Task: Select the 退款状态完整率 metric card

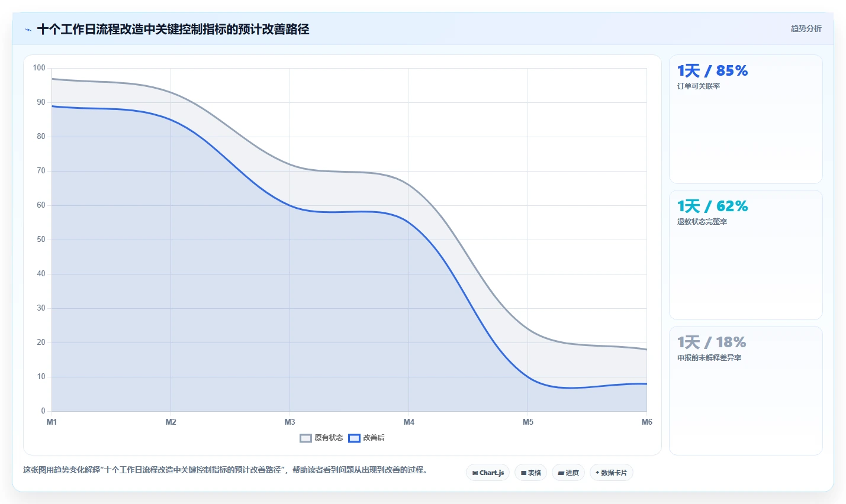Action: [745, 255]
